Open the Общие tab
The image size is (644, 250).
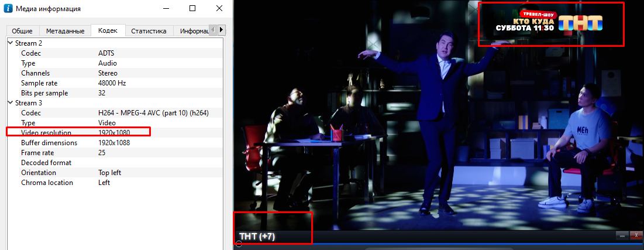click(23, 31)
